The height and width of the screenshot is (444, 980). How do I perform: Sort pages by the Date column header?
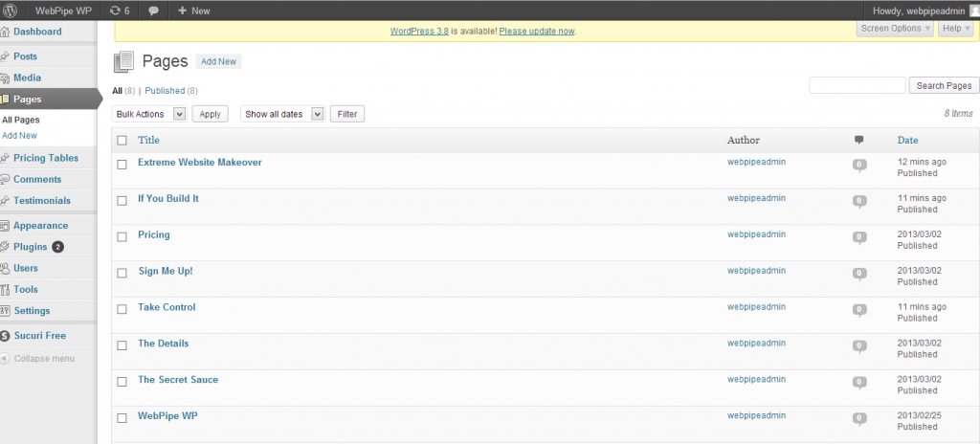(x=907, y=141)
